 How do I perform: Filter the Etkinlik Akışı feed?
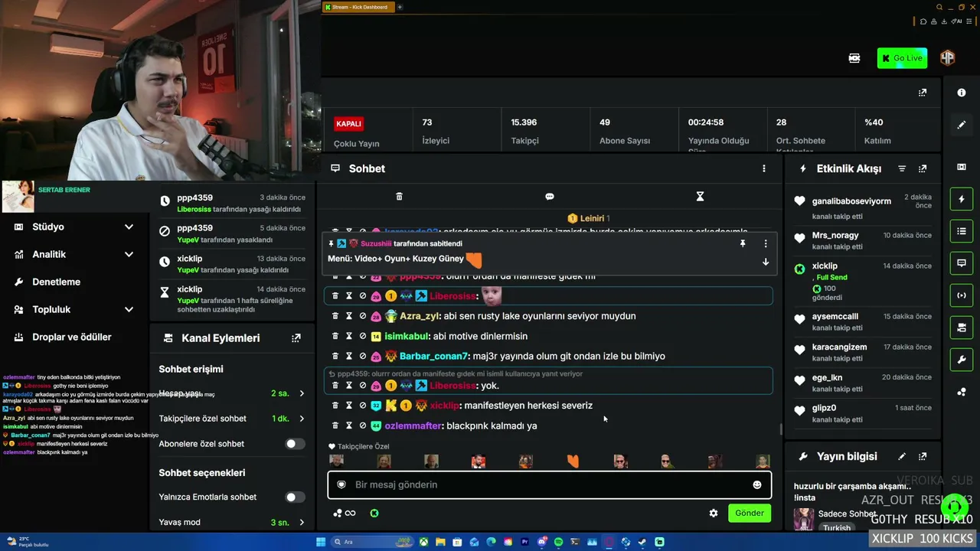[902, 168]
